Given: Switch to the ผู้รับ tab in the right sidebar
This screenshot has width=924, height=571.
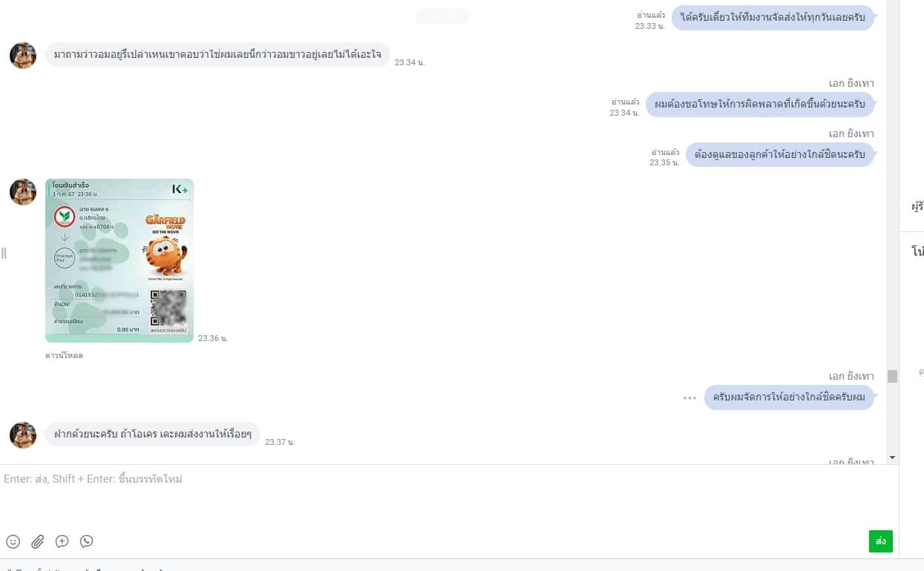Looking at the screenshot, I should pyautogui.click(x=918, y=205).
